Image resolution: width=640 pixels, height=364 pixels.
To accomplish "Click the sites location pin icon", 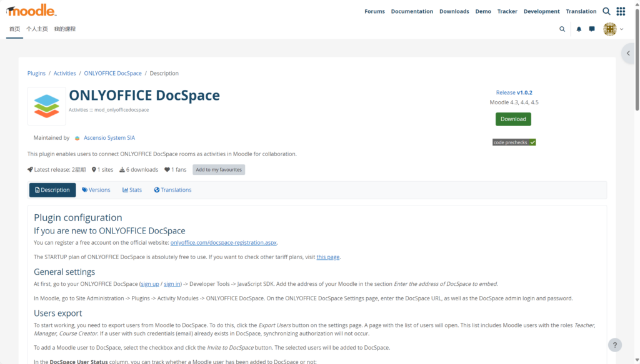I will (95, 169).
